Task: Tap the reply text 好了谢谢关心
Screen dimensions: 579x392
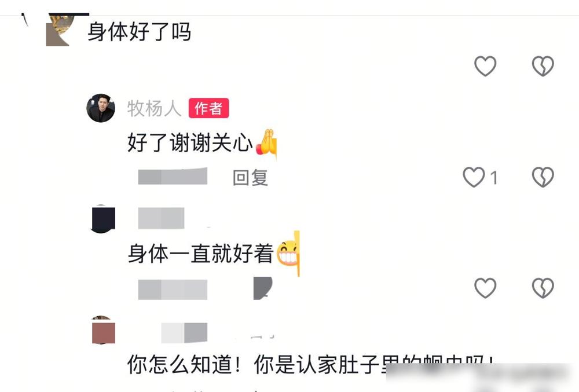Action: click(x=190, y=142)
